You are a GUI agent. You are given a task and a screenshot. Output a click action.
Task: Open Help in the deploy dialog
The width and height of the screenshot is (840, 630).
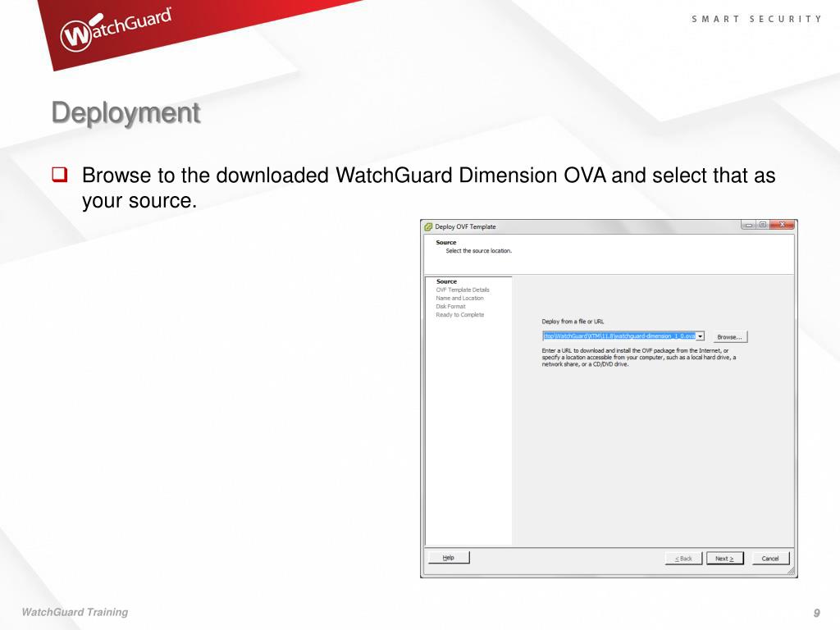click(x=449, y=558)
